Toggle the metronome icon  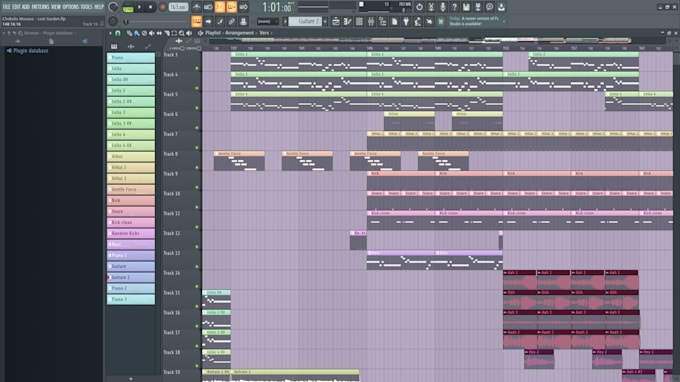(196, 7)
